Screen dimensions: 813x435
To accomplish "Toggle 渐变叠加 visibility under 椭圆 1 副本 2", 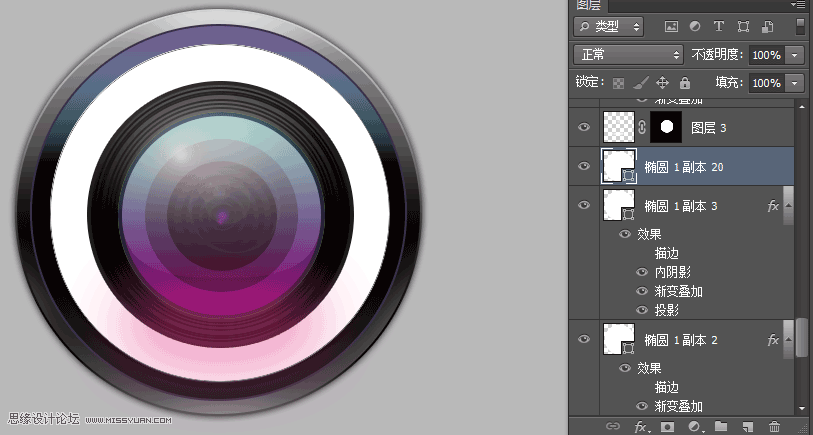I will 642,406.
